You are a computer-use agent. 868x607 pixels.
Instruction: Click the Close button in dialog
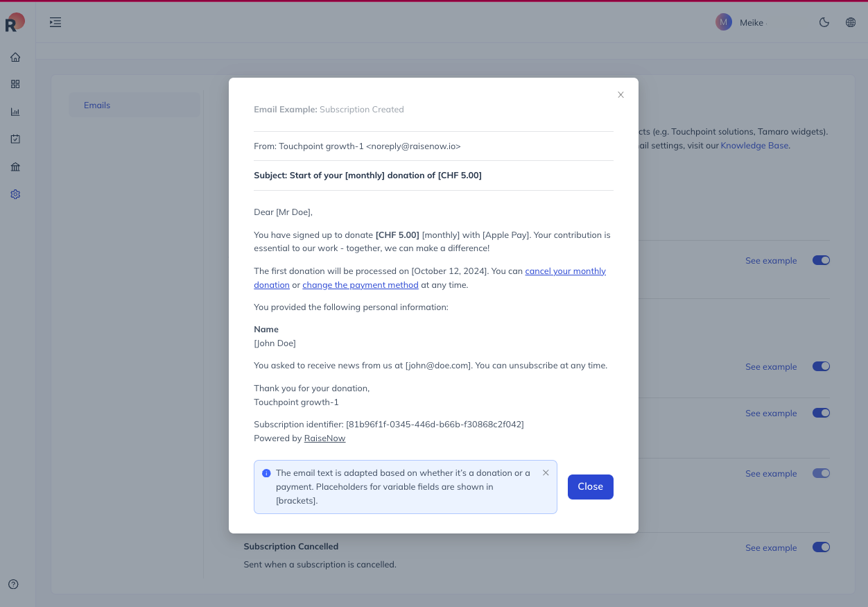(x=591, y=486)
